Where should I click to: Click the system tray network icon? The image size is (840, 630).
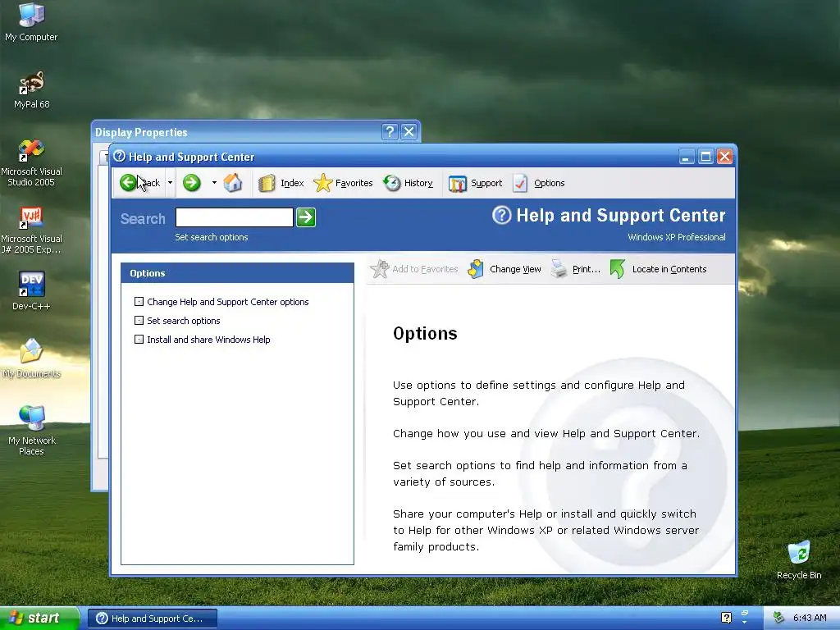[779, 619]
